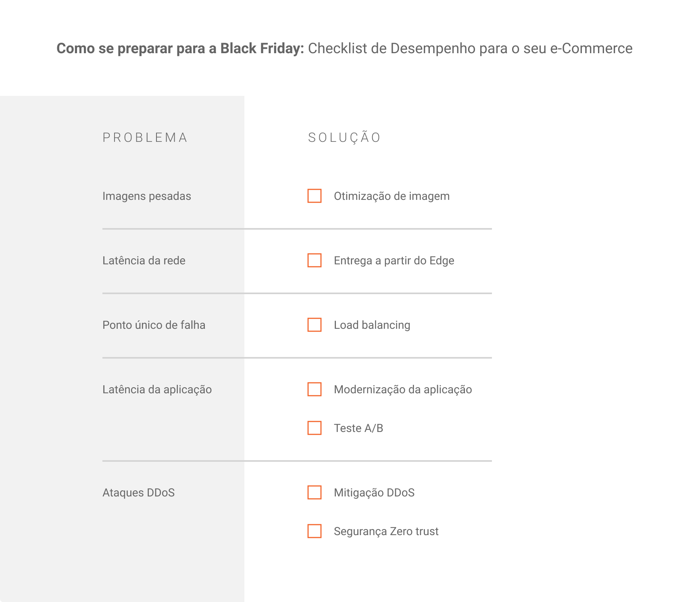700x602 pixels.
Task: Click the Mitigação DDoS text label
Action: click(x=374, y=493)
